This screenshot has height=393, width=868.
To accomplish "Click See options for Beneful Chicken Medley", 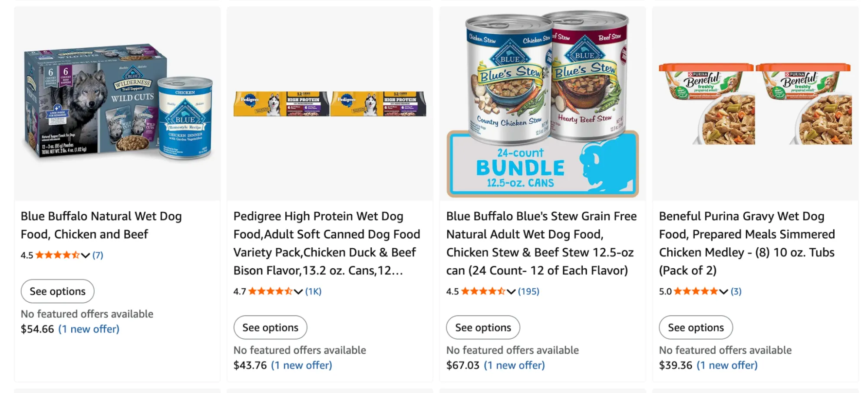I will click(696, 327).
